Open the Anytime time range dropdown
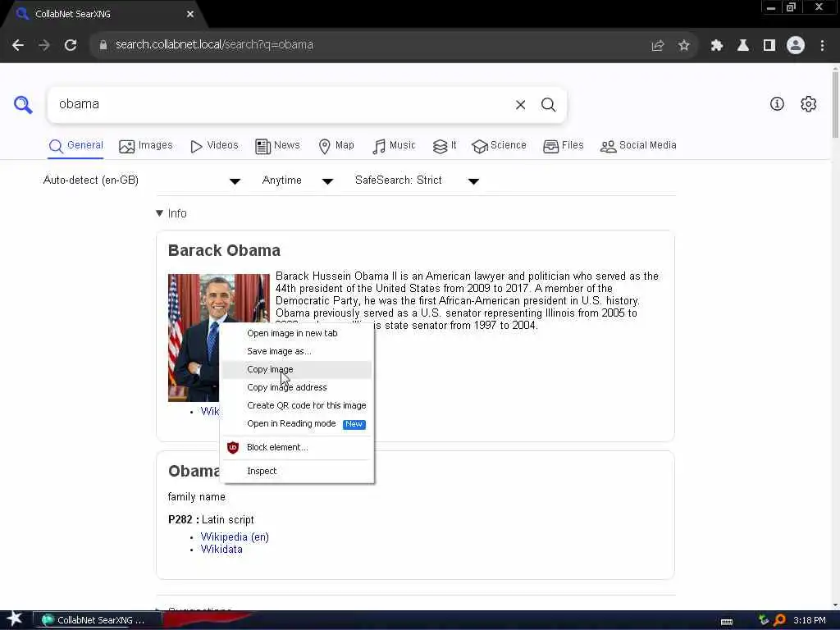The height and width of the screenshot is (630, 840). [297, 180]
